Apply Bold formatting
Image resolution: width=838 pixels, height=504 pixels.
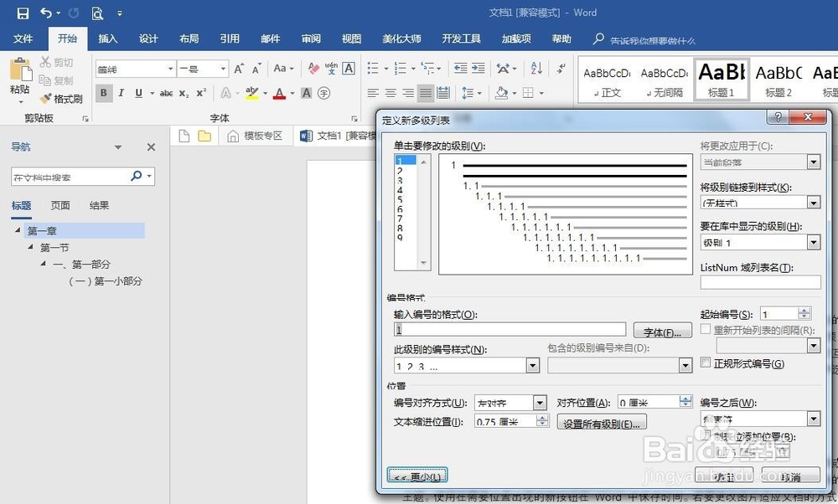click(104, 93)
